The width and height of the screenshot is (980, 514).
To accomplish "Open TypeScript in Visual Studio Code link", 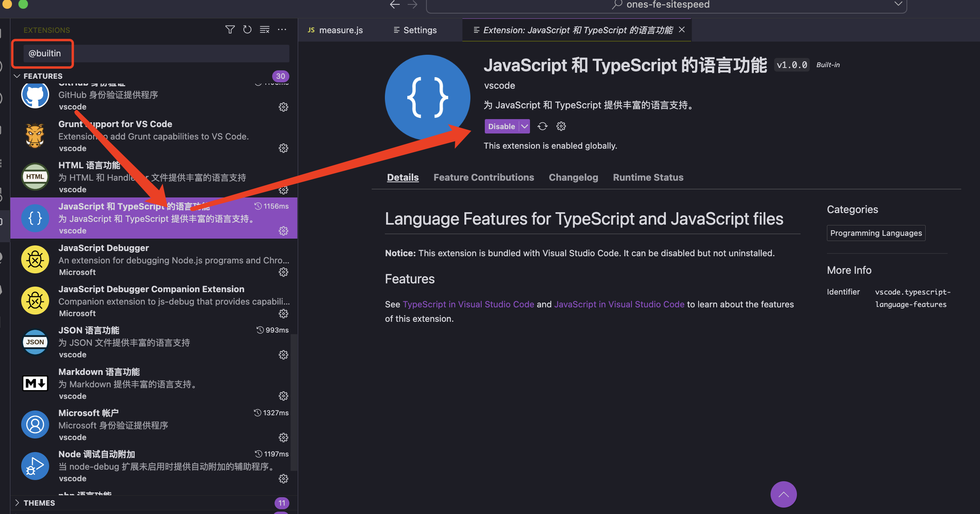I will pos(468,304).
